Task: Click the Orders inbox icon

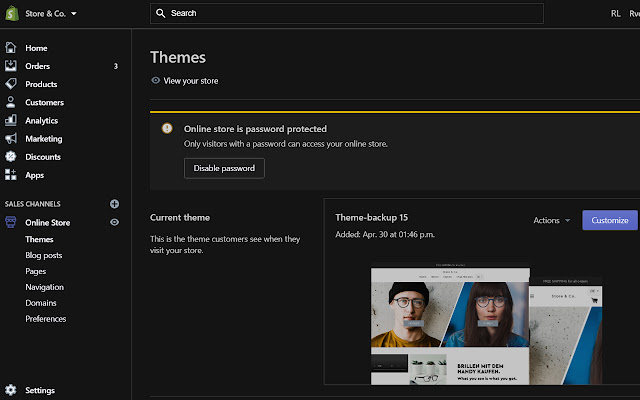Action: click(11, 66)
